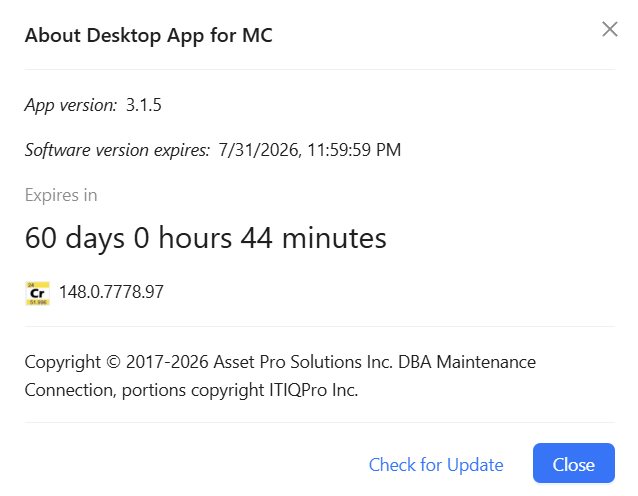Click the Chromium Cr element icon
Image resolution: width=638 pixels, height=496 pixels.
(x=37, y=293)
